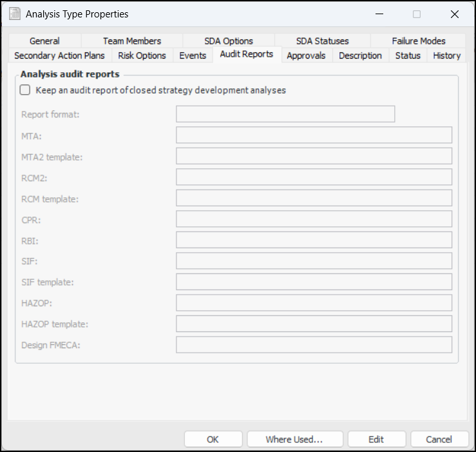Screen dimensions: 476x452
Task: Click the Report format field
Action: [x=285, y=114]
